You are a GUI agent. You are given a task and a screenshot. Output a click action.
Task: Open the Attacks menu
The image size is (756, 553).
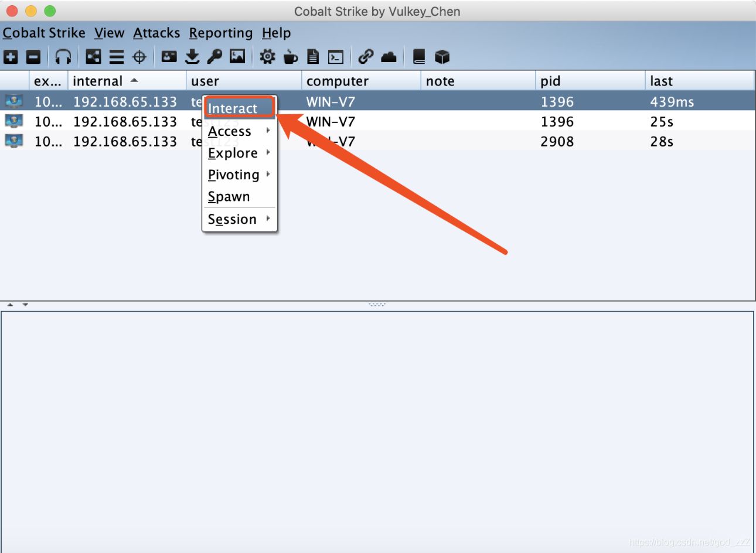(x=156, y=33)
